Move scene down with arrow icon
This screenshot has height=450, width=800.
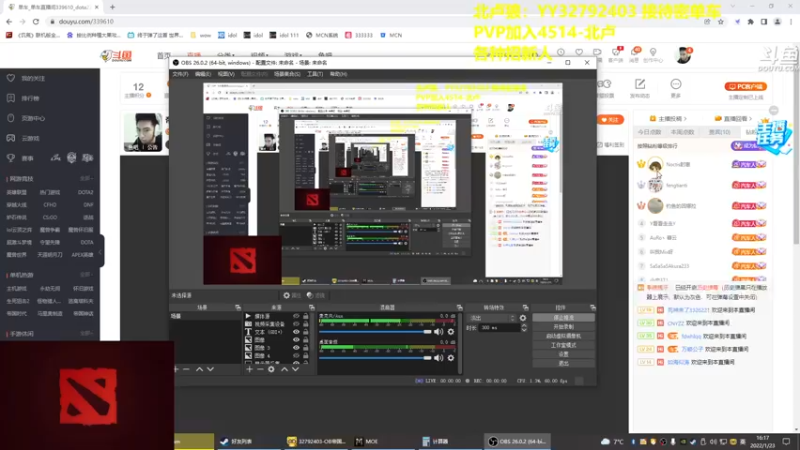[210, 369]
